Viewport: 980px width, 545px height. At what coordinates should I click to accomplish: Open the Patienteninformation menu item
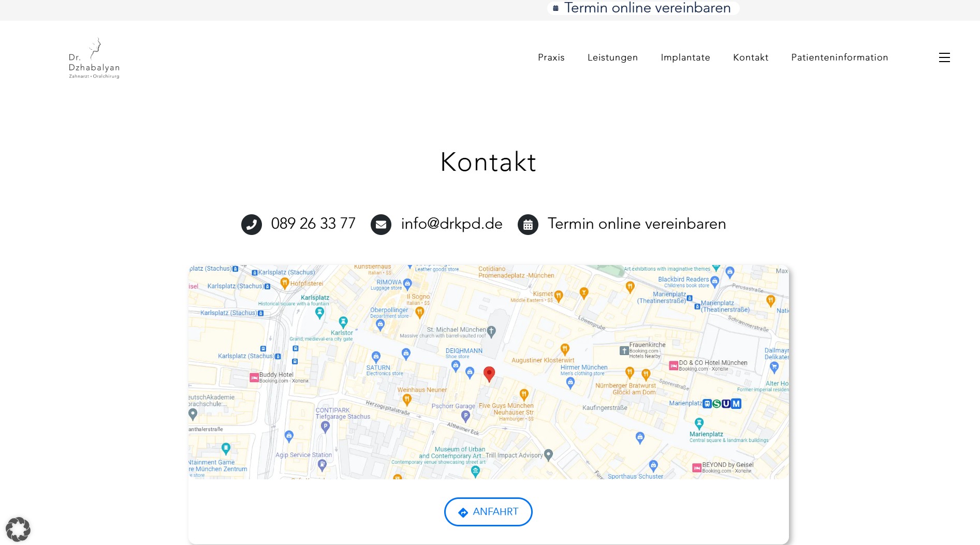tap(840, 57)
